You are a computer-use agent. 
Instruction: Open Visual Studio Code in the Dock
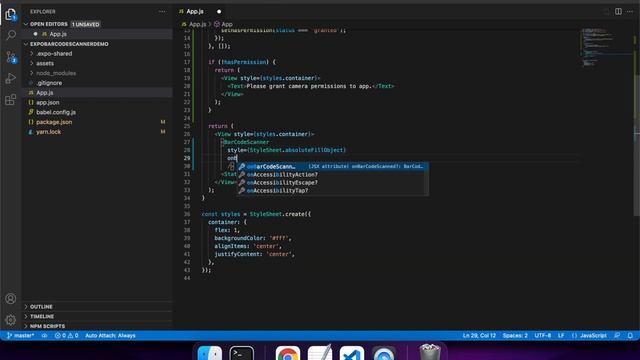[x=351, y=353]
